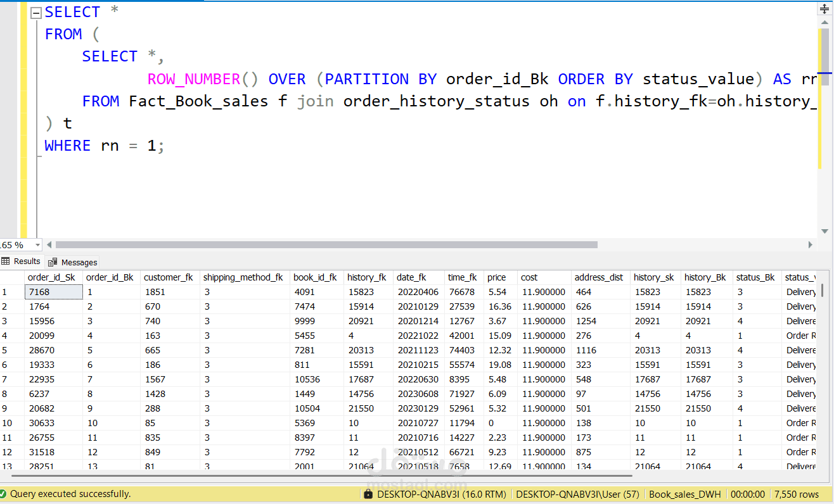
Task: Click the split editor icon above the scrollbar
Action: pyautogui.click(x=825, y=8)
